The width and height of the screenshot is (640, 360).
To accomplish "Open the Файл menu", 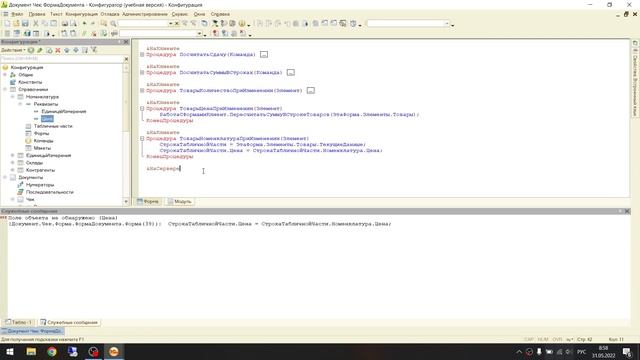I will click(17, 14).
